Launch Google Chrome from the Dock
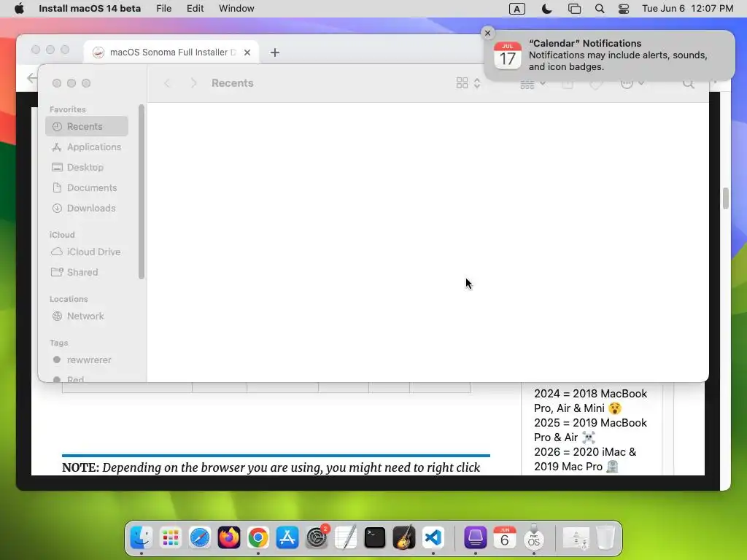Screen dimensions: 747x560 click(258, 537)
